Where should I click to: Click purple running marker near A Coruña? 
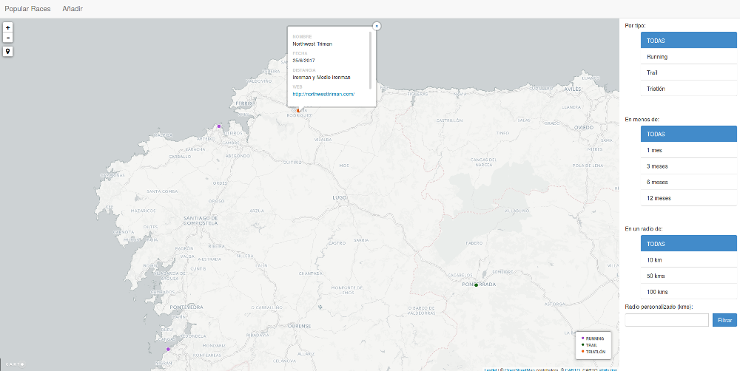(x=219, y=126)
